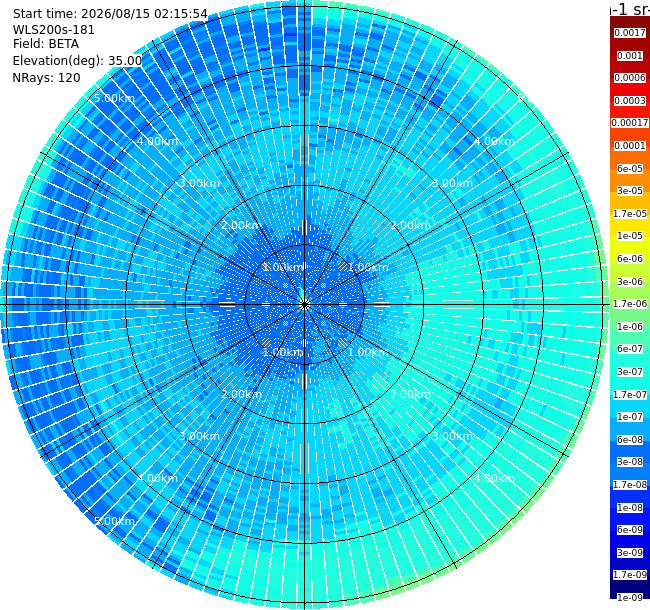Click the upper-left 5.00km range label
The image size is (650, 610).
tap(114, 98)
